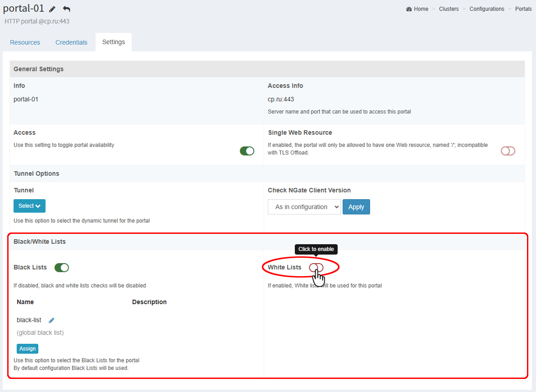Image resolution: width=536 pixels, height=392 pixels.
Task: Enable the Single Web Resource toggle
Action: tap(508, 151)
